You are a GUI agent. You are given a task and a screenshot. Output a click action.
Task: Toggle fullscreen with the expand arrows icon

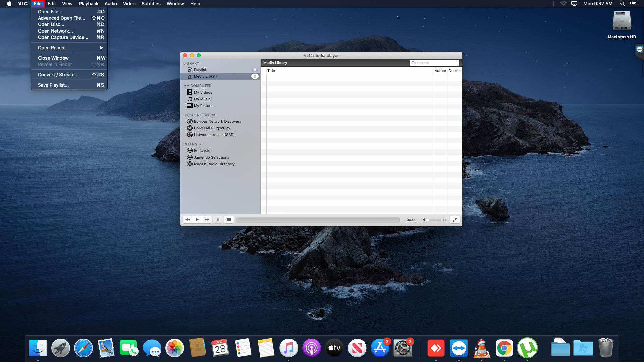point(455,220)
